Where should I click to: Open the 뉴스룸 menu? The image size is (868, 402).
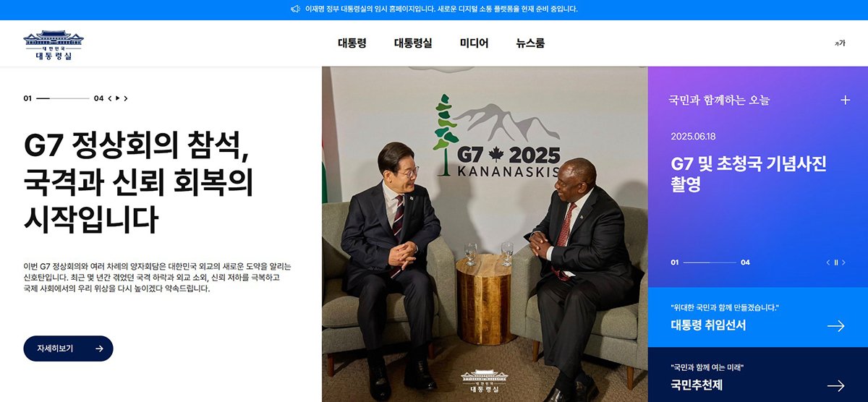(x=530, y=43)
